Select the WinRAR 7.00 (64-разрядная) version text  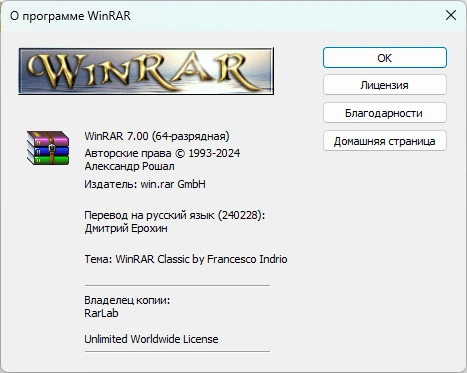[157, 136]
